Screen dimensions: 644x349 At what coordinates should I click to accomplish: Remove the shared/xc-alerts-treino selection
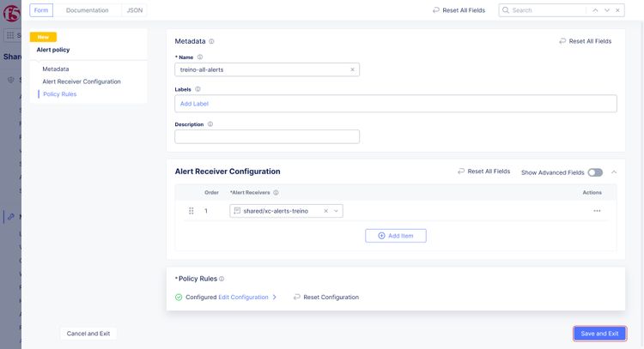(x=325, y=211)
